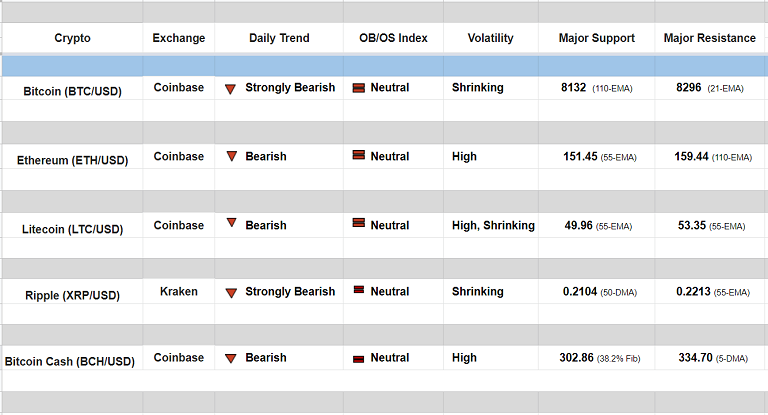
Task: Click the Major Resistance column header
Action: [x=709, y=38]
